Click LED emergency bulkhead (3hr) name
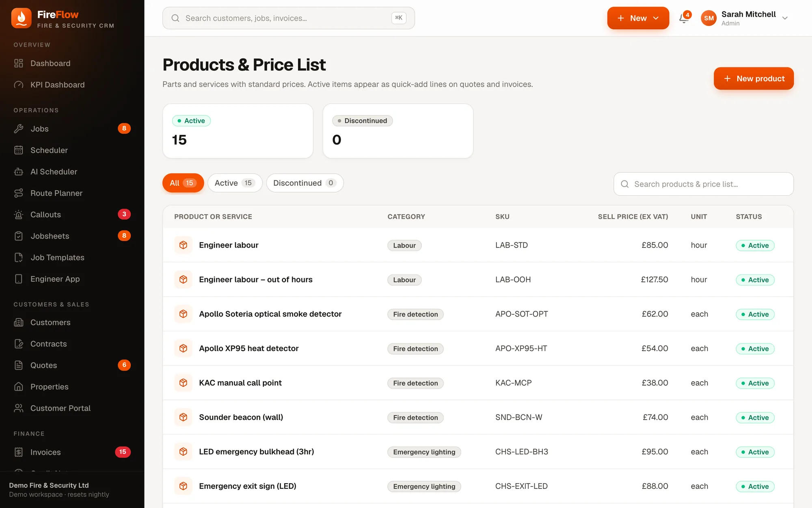Image resolution: width=812 pixels, height=508 pixels. 256,452
